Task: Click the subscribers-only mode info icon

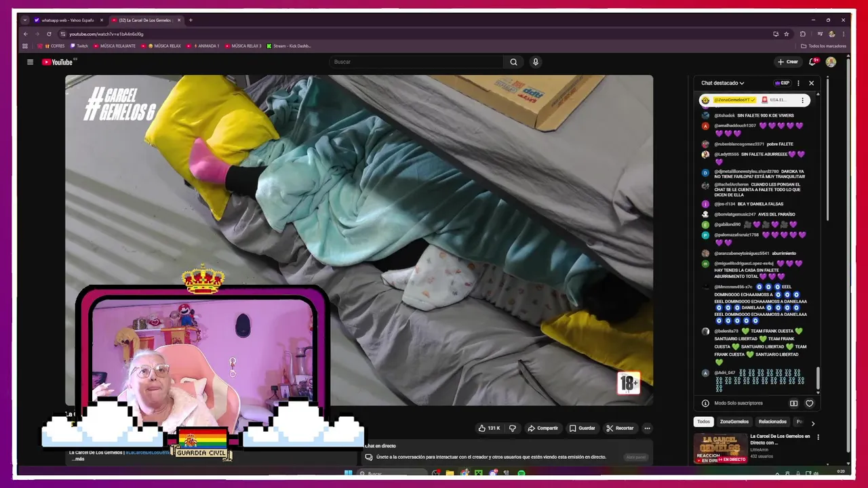Action: coord(705,403)
